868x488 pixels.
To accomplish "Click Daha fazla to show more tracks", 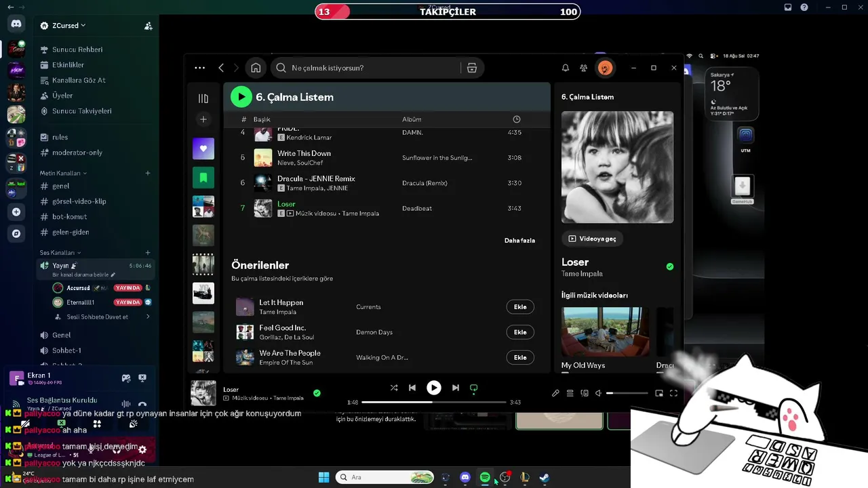I will tap(519, 241).
